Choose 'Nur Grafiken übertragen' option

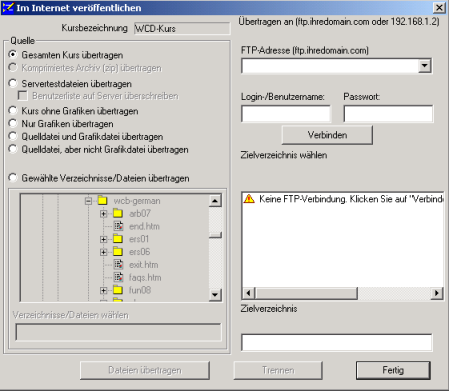pos(13,123)
